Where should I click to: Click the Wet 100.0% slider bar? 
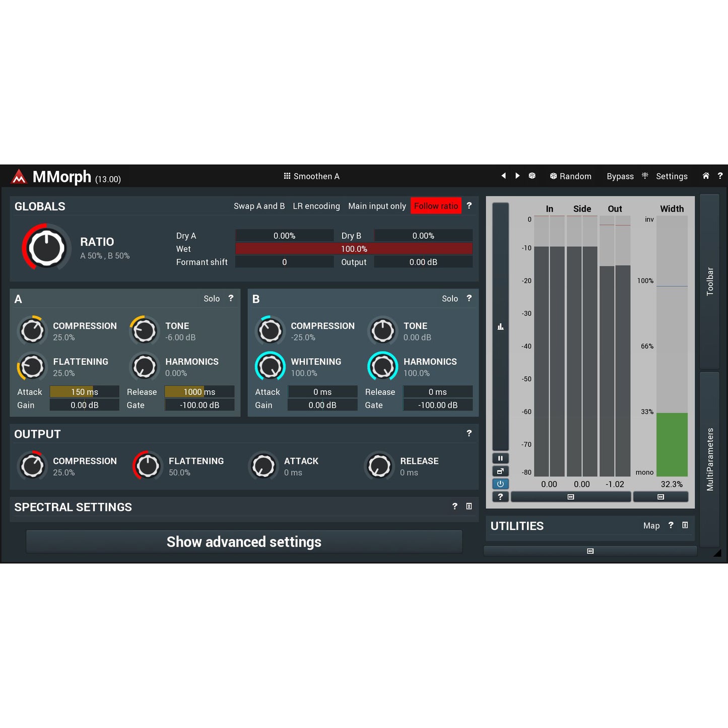tap(354, 249)
